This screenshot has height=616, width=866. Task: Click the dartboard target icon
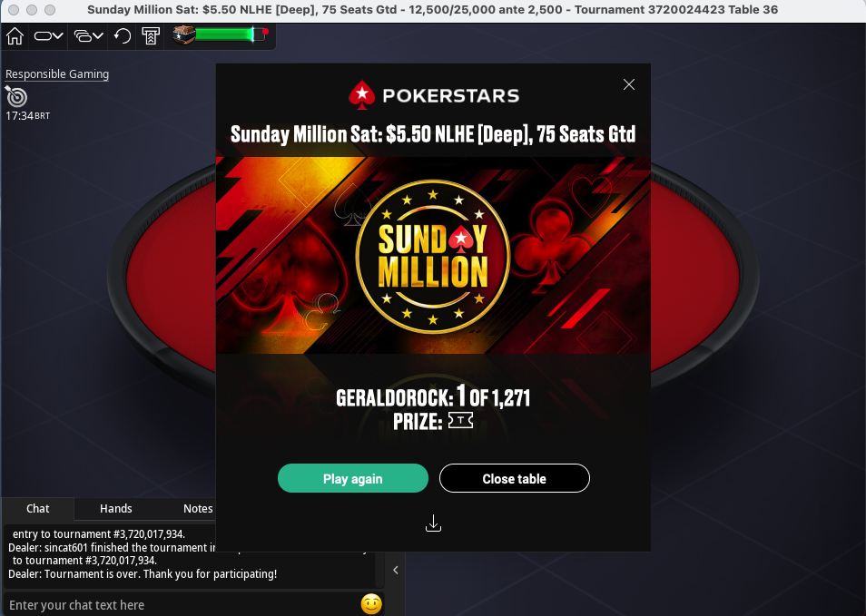[x=16, y=96]
